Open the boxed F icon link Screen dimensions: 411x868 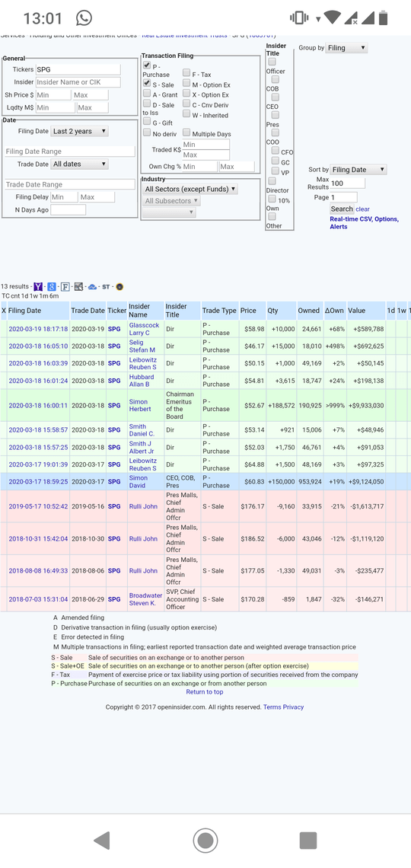pyautogui.click(x=65, y=287)
